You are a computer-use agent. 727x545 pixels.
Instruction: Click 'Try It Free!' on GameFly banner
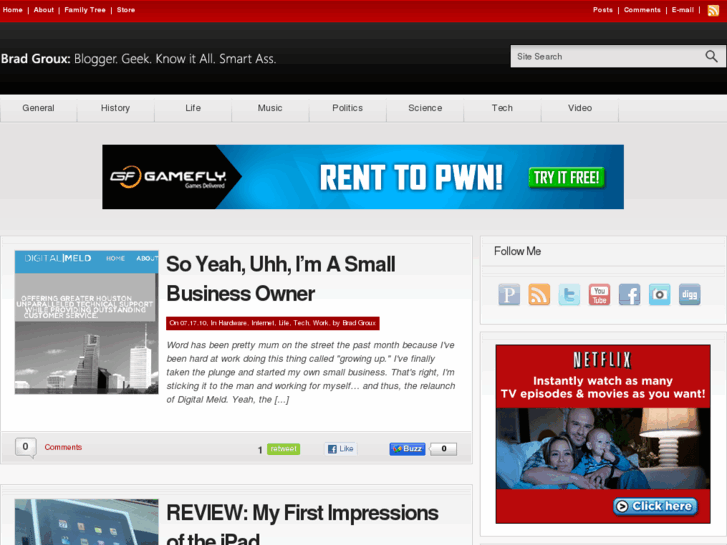[567, 178]
